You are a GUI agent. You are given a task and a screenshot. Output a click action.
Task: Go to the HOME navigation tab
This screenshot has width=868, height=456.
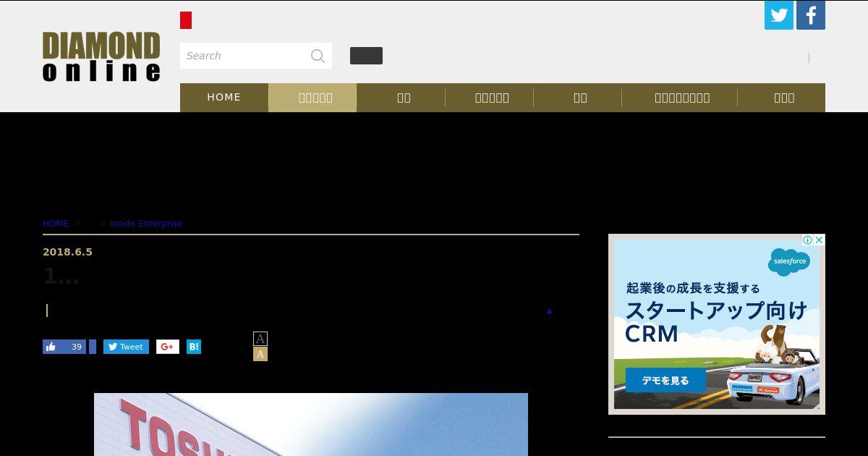click(224, 98)
